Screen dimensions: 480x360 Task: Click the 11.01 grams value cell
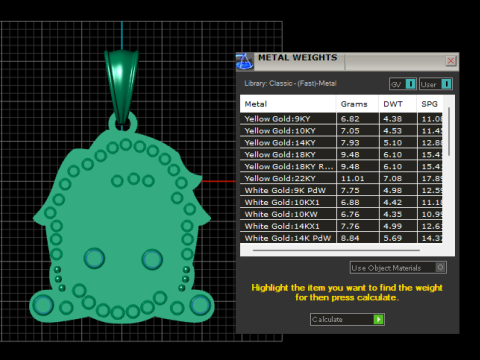(358, 178)
